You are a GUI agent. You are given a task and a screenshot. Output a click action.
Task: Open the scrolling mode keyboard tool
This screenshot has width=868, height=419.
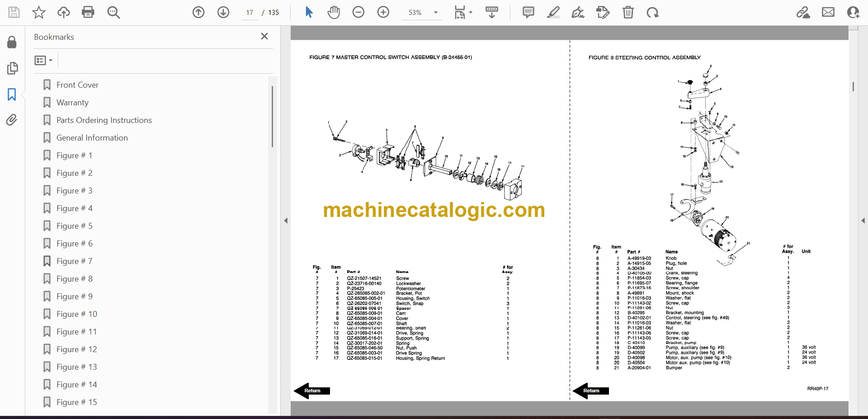(x=491, y=12)
